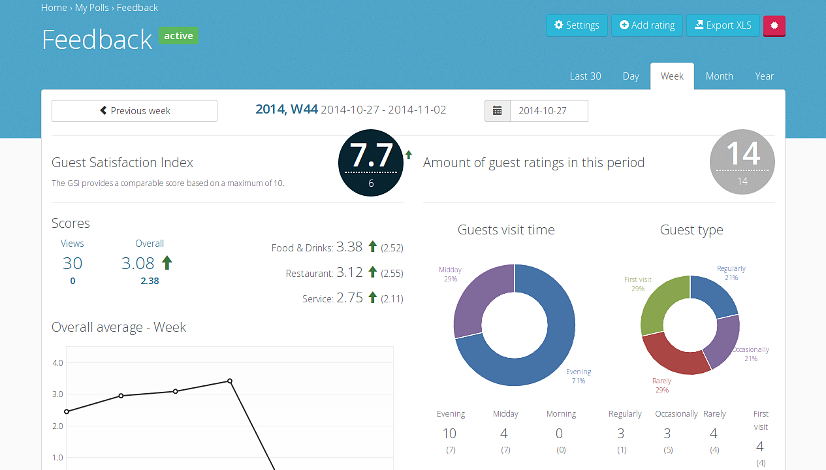Switch to the Month tab
The image size is (826, 470).
[x=718, y=77]
